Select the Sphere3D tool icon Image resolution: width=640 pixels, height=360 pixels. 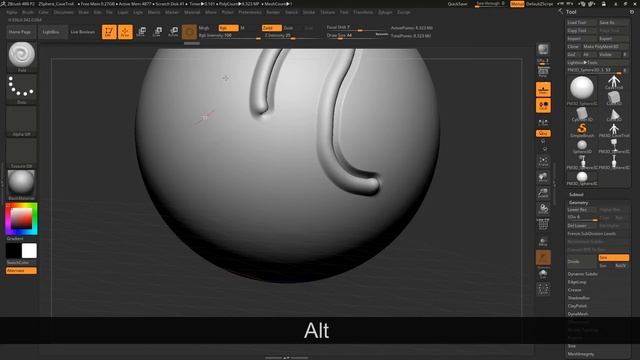click(x=582, y=146)
